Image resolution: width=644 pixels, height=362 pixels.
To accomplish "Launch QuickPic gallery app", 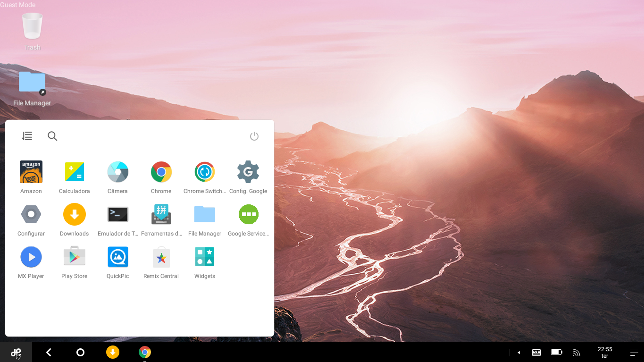I will point(117,262).
